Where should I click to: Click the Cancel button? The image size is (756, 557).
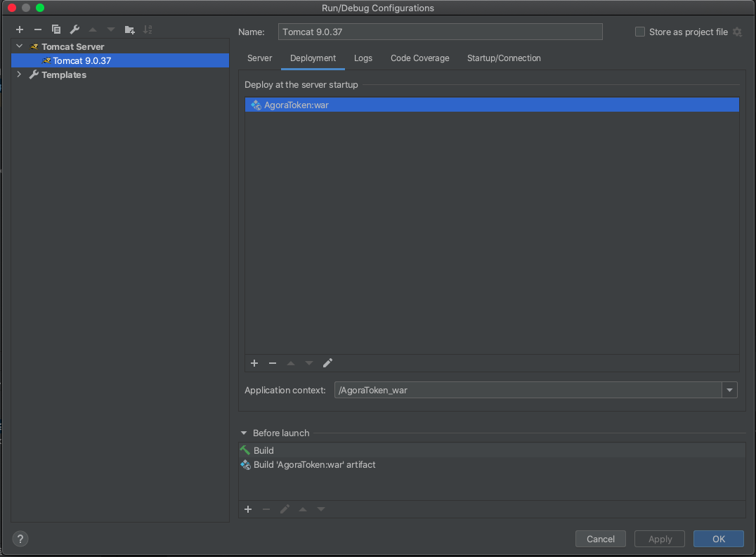601,539
